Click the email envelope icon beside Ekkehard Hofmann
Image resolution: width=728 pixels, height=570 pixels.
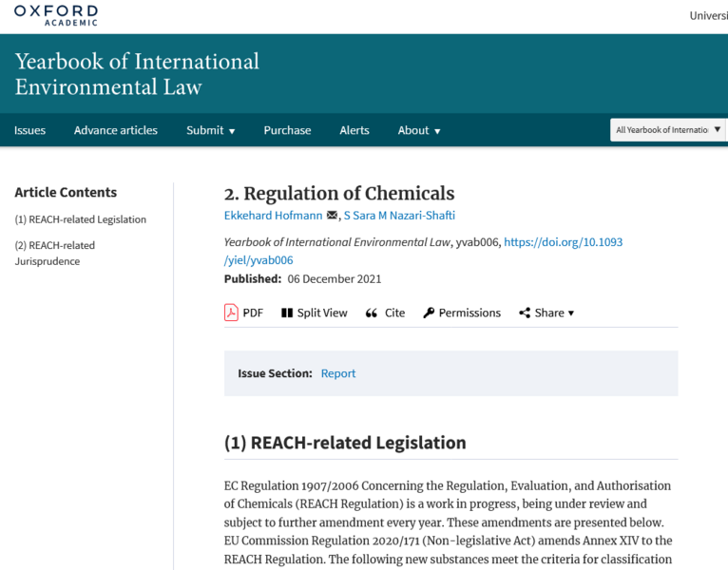coord(332,215)
